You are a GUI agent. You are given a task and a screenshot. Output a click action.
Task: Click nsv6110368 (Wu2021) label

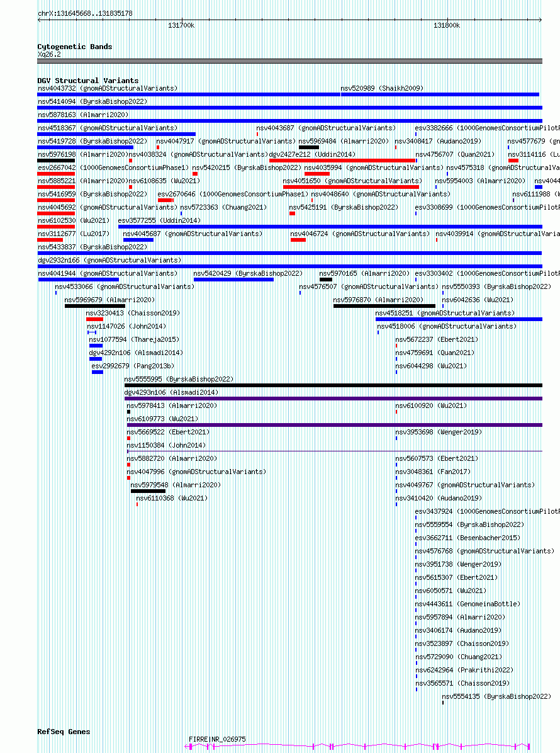coord(172,498)
